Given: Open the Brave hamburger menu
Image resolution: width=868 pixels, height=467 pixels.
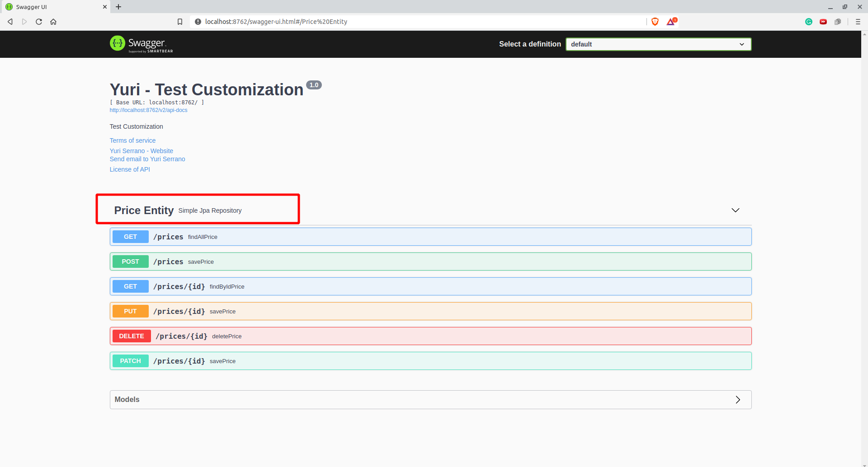Looking at the screenshot, I should point(858,21).
